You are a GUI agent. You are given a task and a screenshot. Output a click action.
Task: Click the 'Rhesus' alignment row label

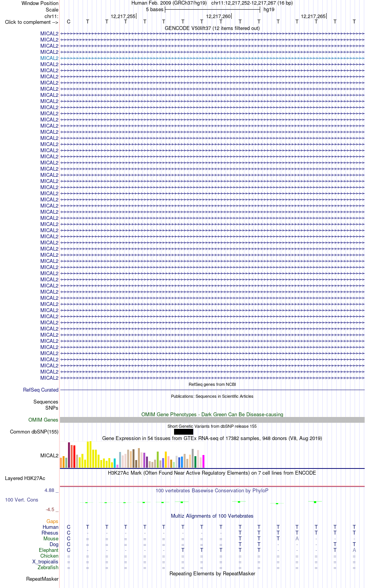[x=50, y=533]
